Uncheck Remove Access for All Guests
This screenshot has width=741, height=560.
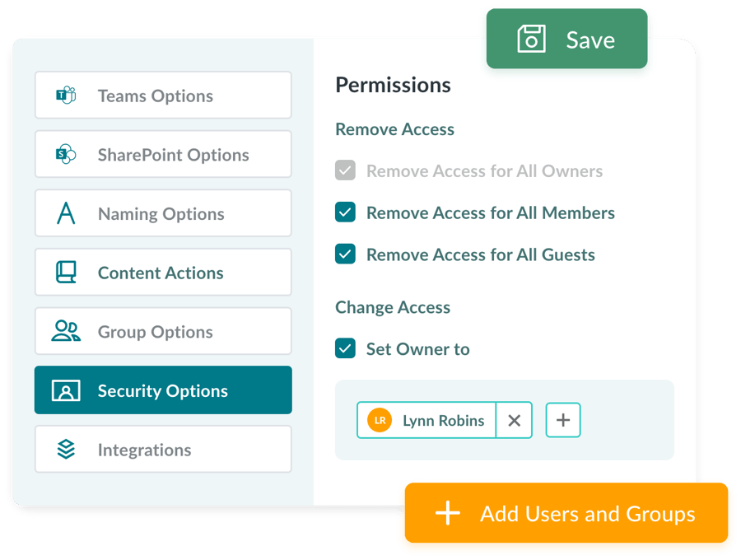pos(346,254)
